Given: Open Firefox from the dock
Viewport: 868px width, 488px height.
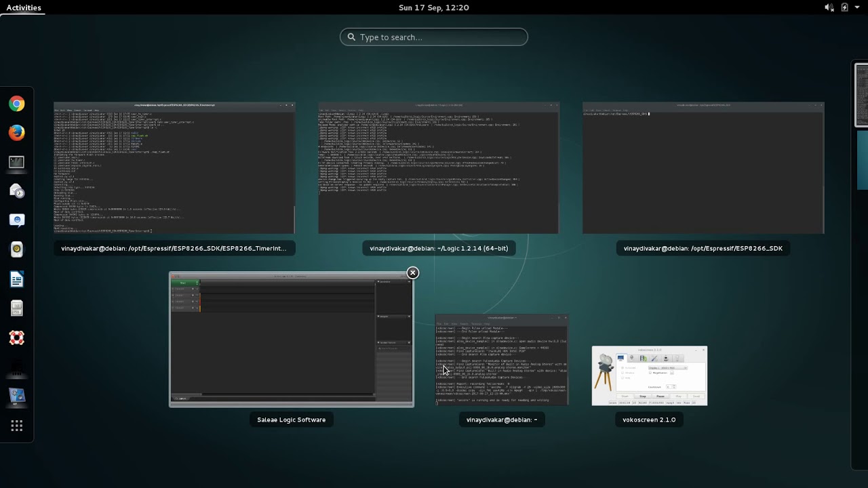Looking at the screenshot, I should (x=17, y=133).
